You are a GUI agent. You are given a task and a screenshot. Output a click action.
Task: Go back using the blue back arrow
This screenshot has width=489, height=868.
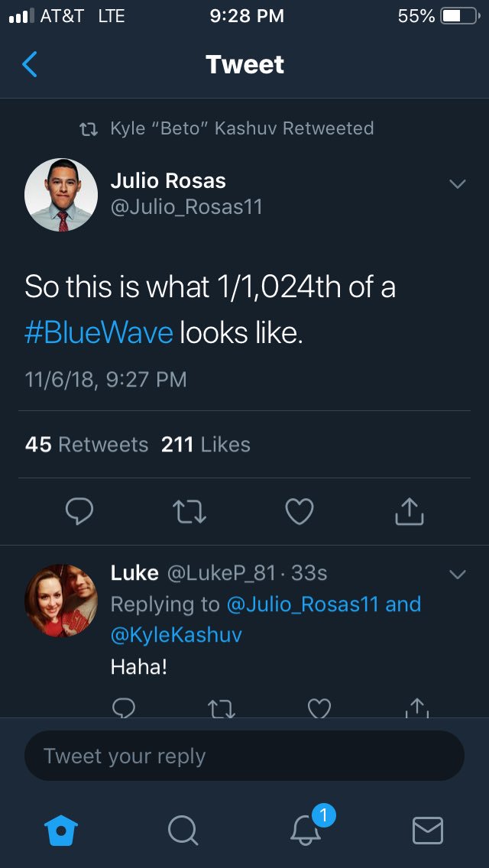click(x=29, y=64)
